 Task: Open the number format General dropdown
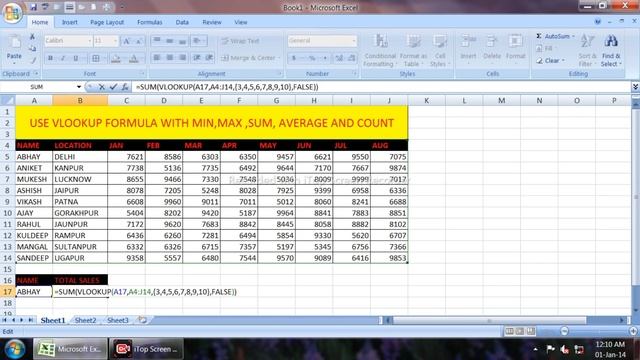point(353,41)
